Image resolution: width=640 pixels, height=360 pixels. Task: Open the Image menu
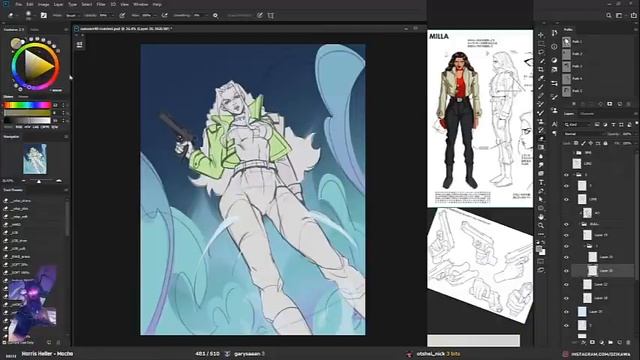pos(43,4)
